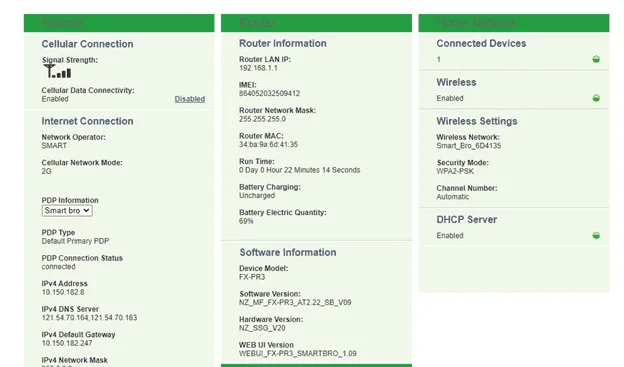Click the IMEI value 864052032509412
The width and height of the screenshot is (624, 367).
(269, 94)
